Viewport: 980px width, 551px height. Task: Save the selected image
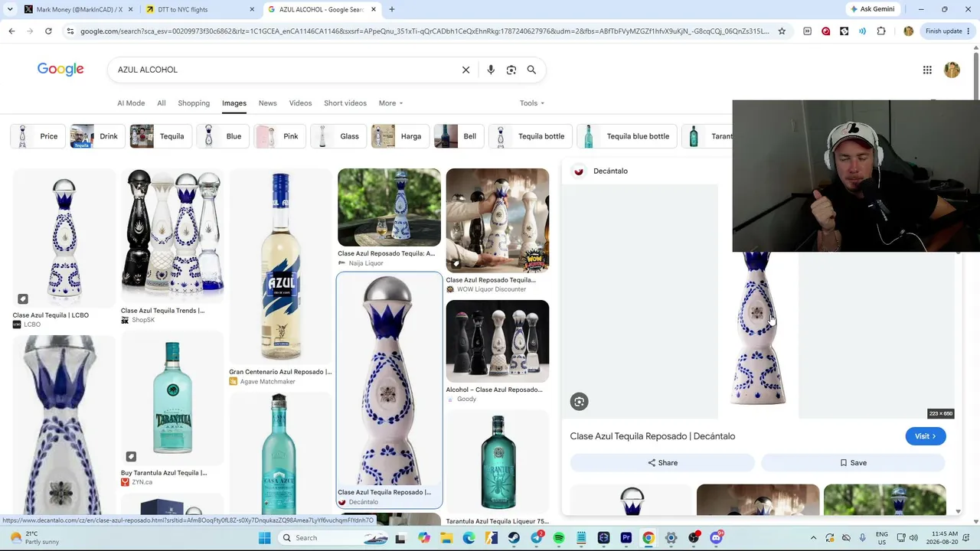pyautogui.click(x=853, y=463)
